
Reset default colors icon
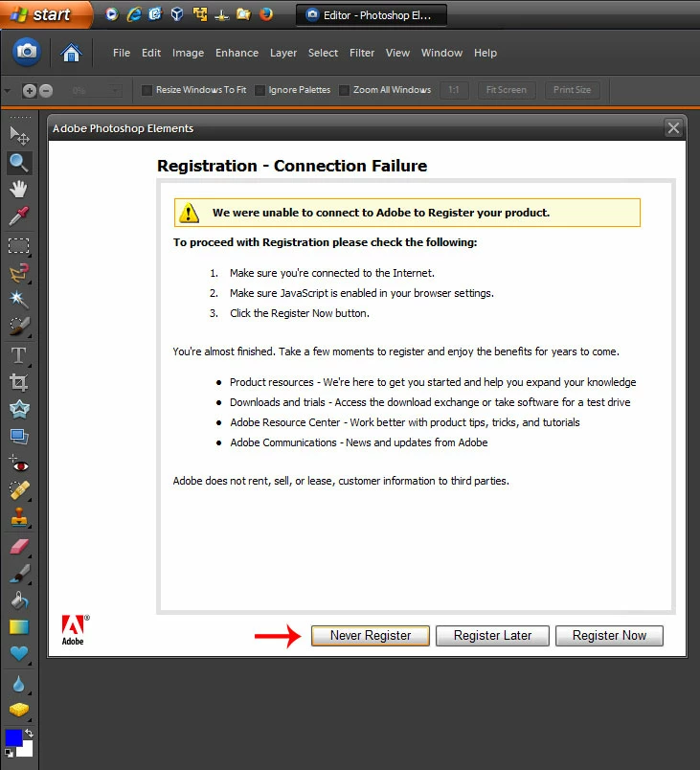tap(9, 753)
